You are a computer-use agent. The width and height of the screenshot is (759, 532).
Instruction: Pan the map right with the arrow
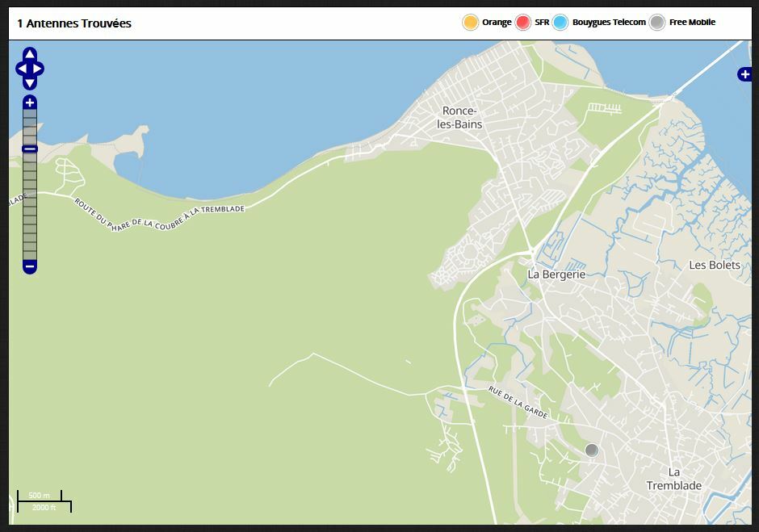(37, 69)
